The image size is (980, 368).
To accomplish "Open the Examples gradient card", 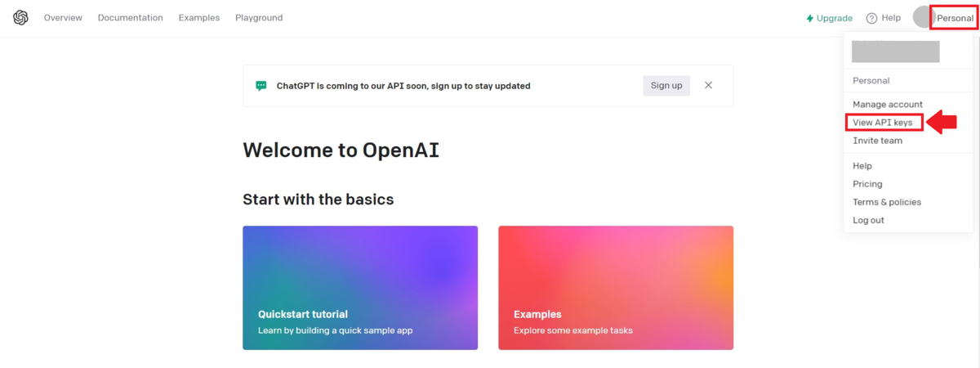I will (x=616, y=288).
